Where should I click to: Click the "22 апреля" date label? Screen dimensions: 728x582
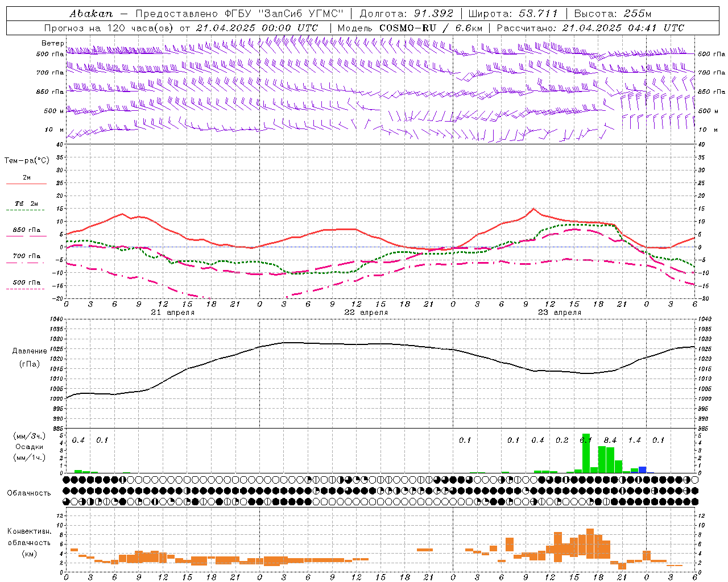[366, 313]
